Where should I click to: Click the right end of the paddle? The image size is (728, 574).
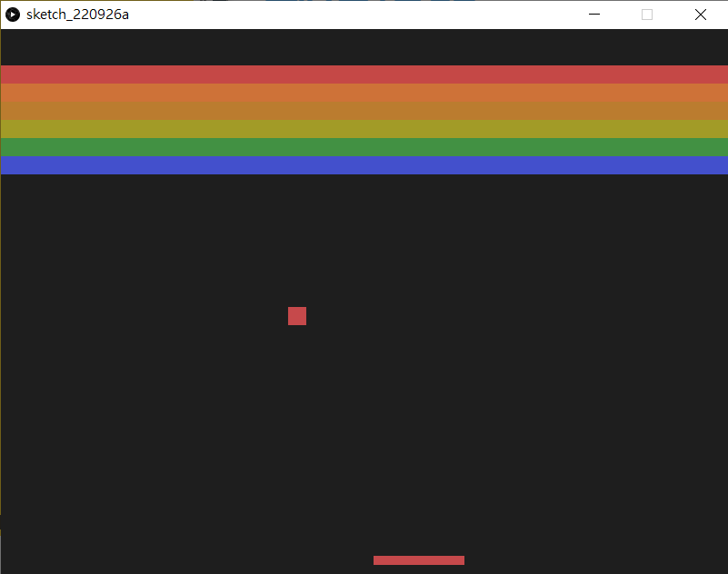point(460,560)
